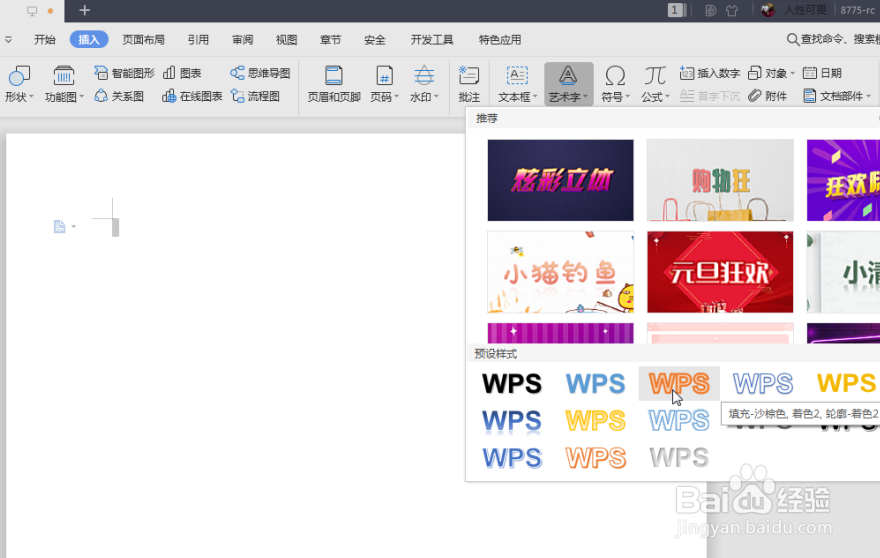
Task: Click the 文本框 text box icon
Action: point(517,76)
